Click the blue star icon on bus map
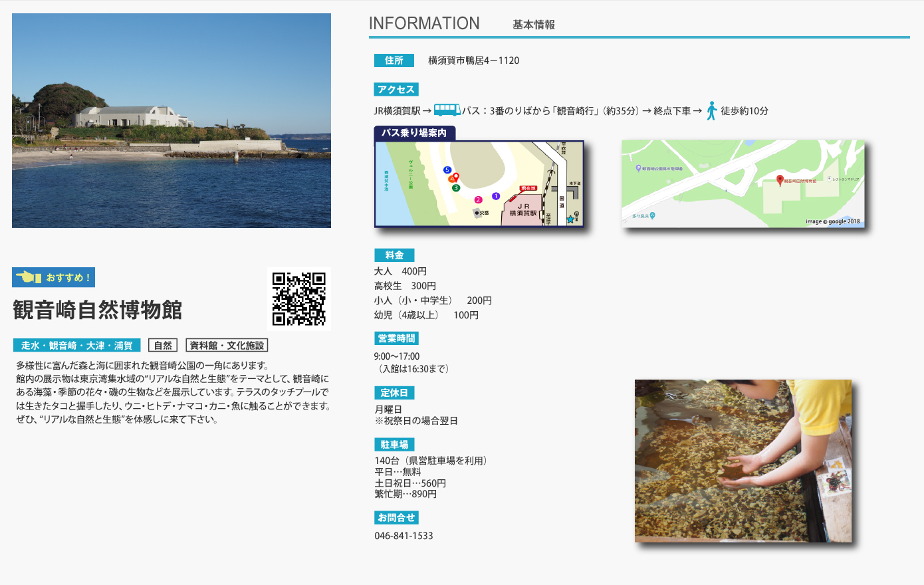The width and height of the screenshot is (924, 585). pos(570,219)
